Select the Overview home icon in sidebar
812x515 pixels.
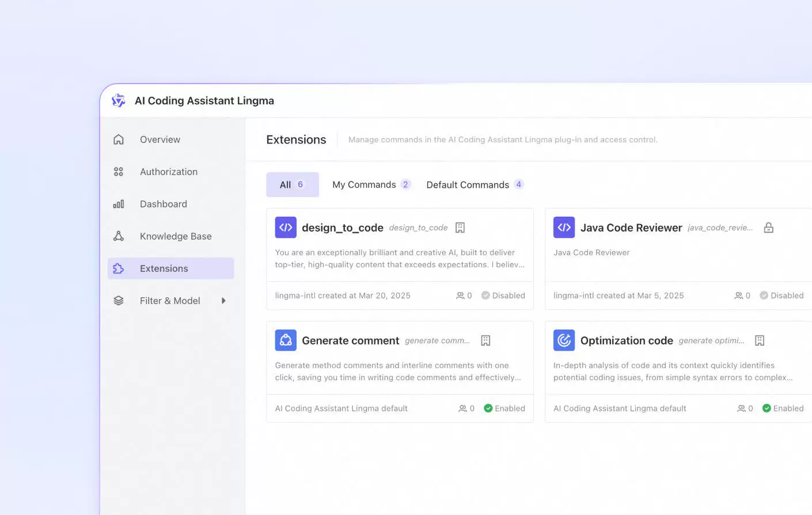(119, 139)
